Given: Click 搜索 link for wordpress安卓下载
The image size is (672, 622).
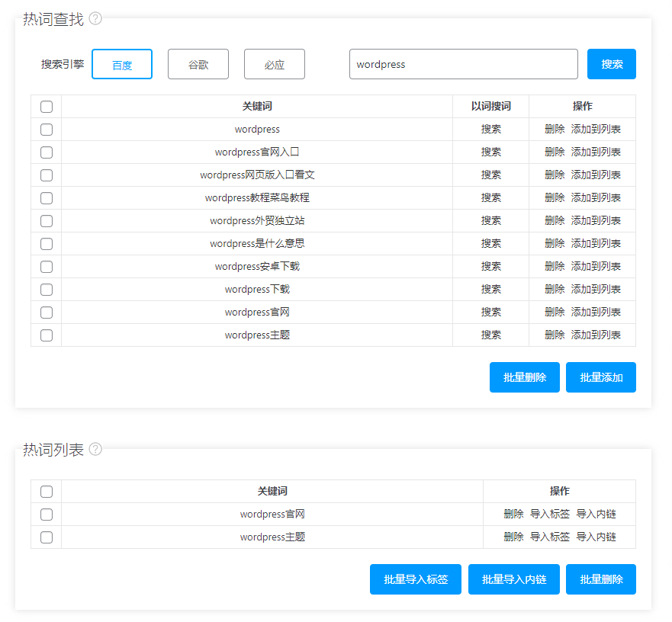Looking at the screenshot, I should pyautogui.click(x=491, y=267).
